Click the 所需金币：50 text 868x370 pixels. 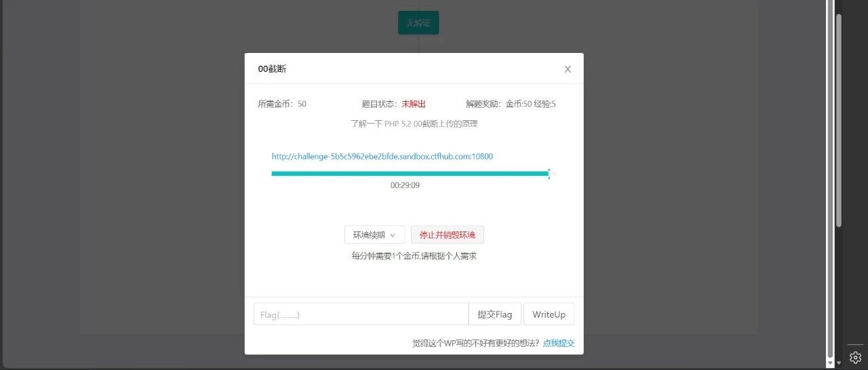pyautogui.click(x=282, y=104)
